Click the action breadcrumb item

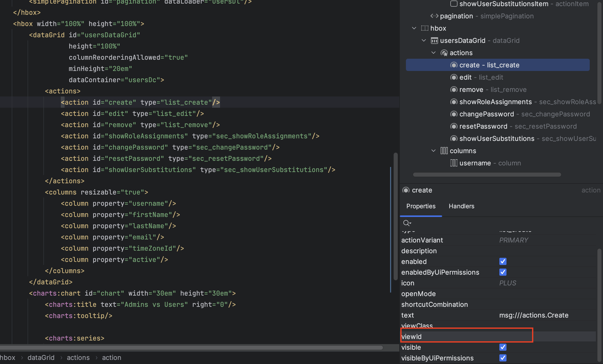pos(112,358)
